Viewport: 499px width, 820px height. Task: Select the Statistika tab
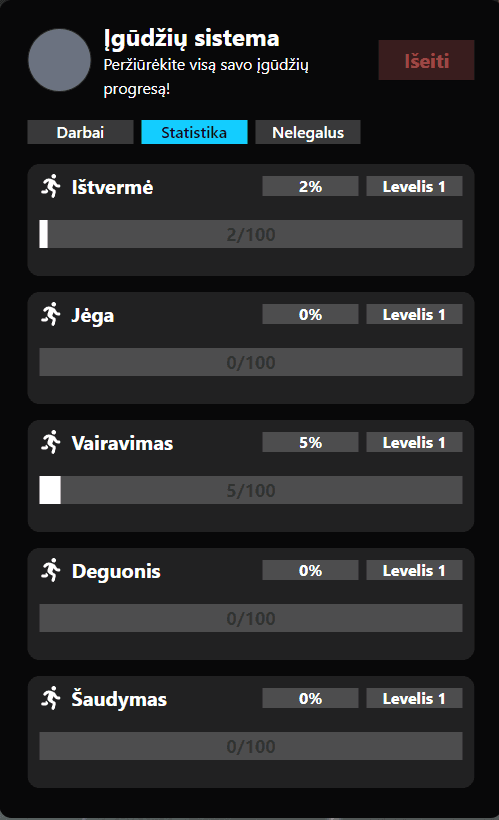194,132
